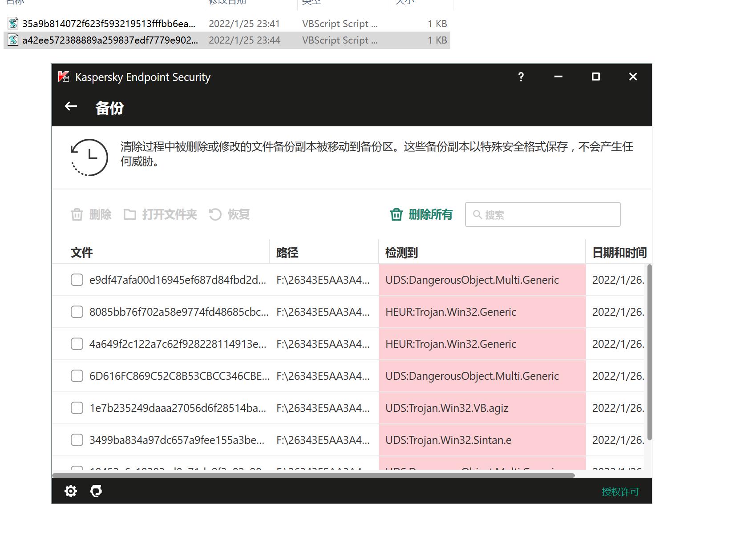Click HEUR:Trojan.Win32.Generic for 8085bb76 row
Screen dimensions: 736x560
[x=482, y=312]
